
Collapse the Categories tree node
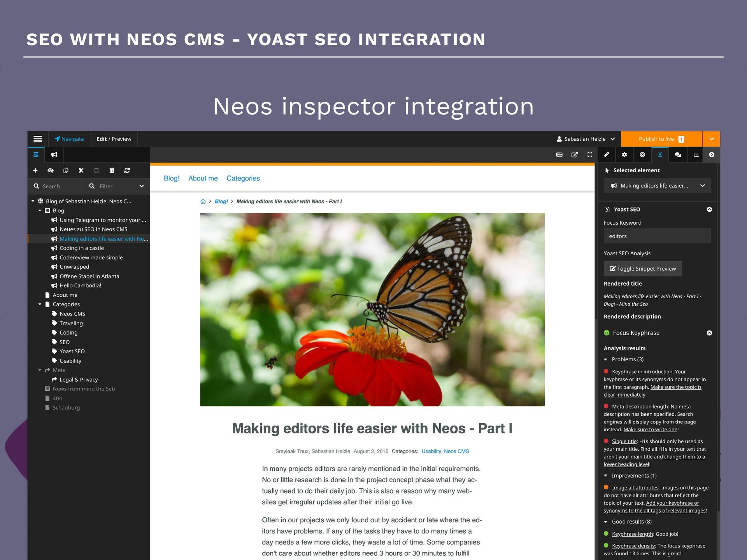point(40,304)
